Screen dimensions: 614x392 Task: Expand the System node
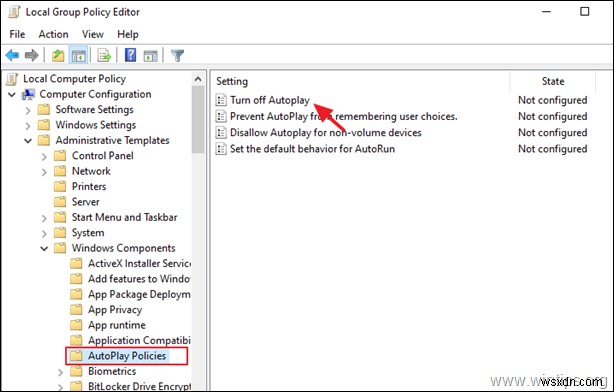[x=44, y=234]
